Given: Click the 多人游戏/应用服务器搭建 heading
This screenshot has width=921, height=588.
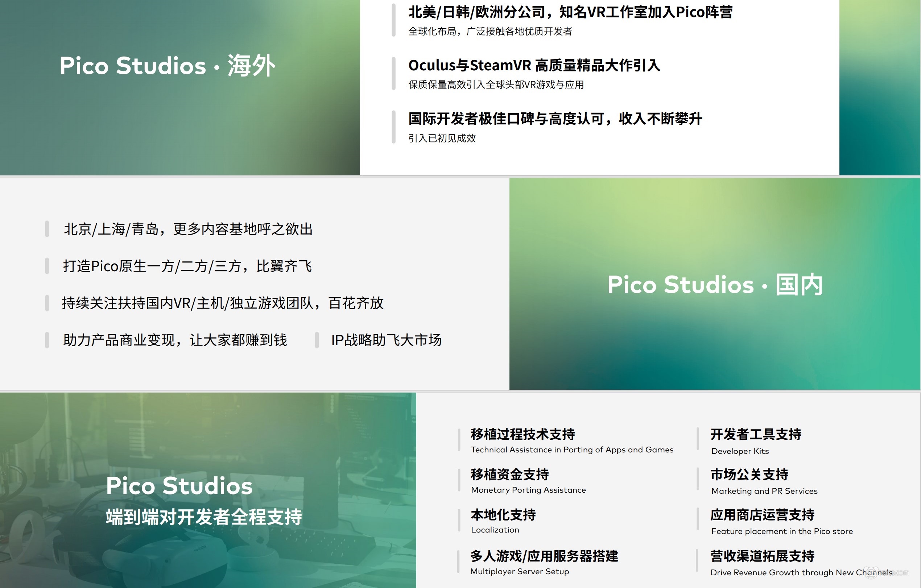Looking at the screenshot, I should coord(544,556).
